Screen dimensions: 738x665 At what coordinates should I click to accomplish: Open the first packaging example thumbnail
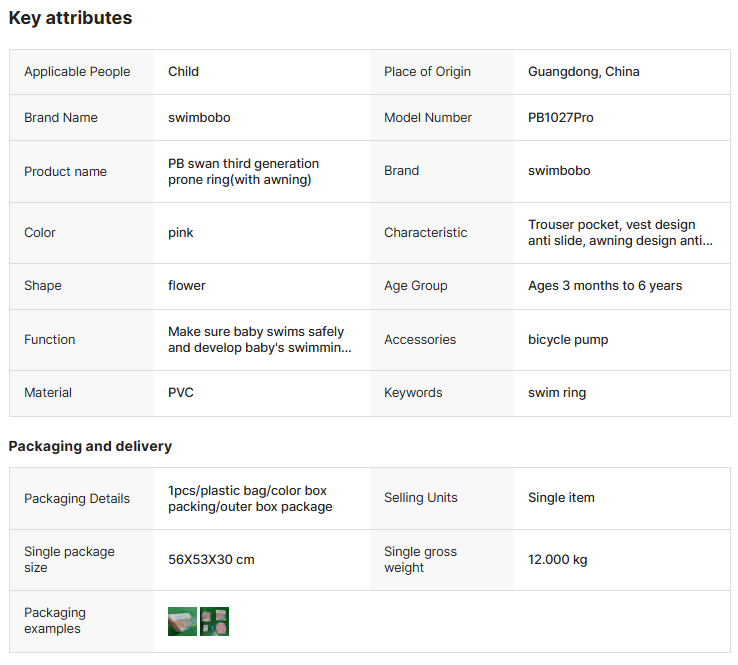[182, 622]
